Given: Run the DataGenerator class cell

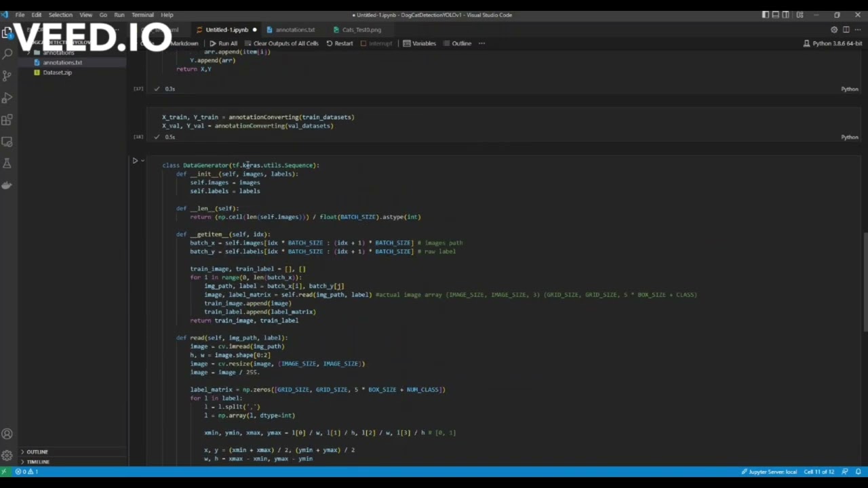Looking at the screenshot, I should tap(135, 161).
